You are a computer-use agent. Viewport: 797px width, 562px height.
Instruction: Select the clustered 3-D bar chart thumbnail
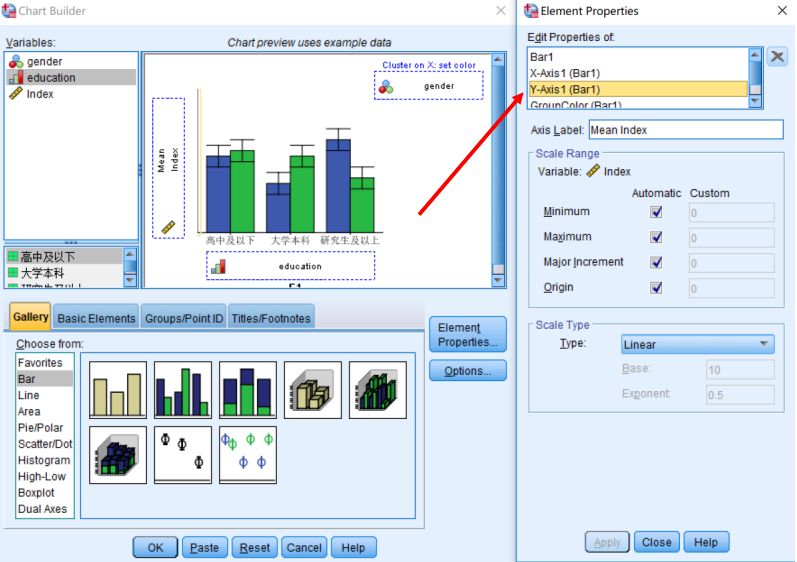click(x=378, y=390)
